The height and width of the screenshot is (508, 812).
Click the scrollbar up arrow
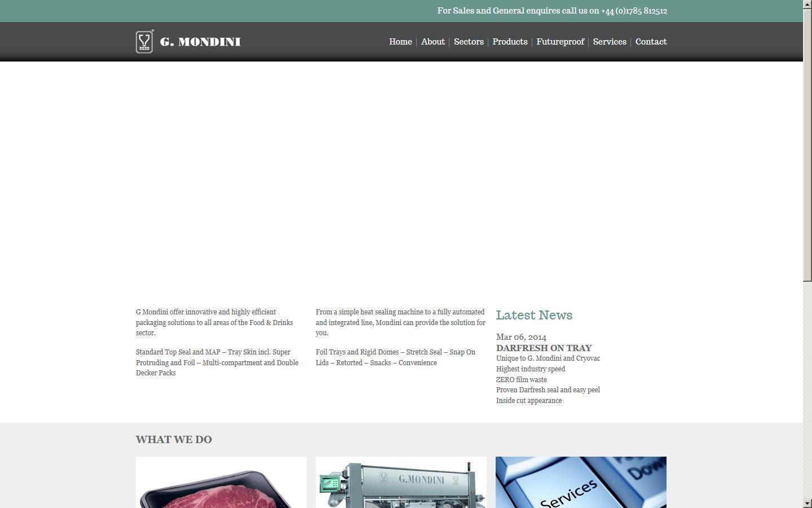(x=807, y=5)
